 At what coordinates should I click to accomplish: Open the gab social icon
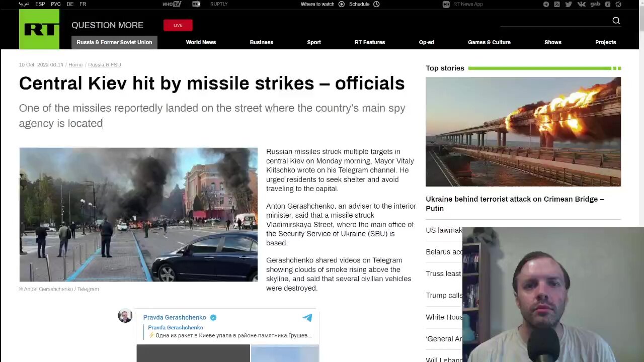(x=595, y=4)
